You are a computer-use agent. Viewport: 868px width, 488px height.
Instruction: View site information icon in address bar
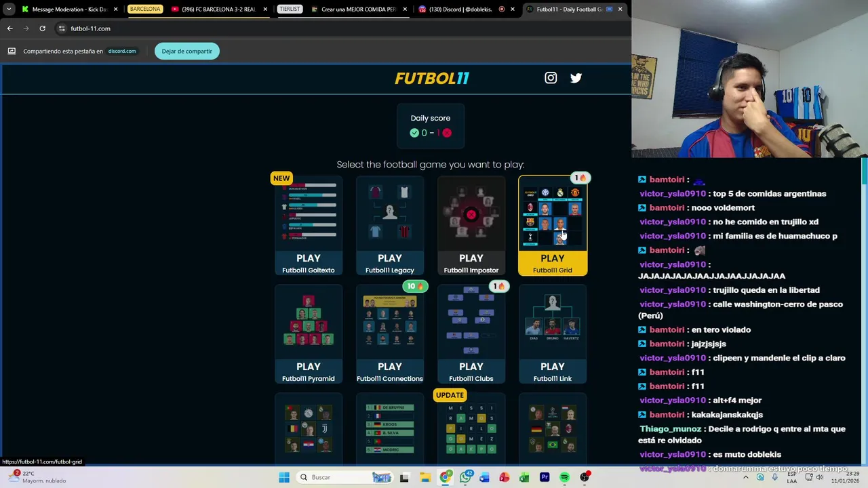click(62, 28)
